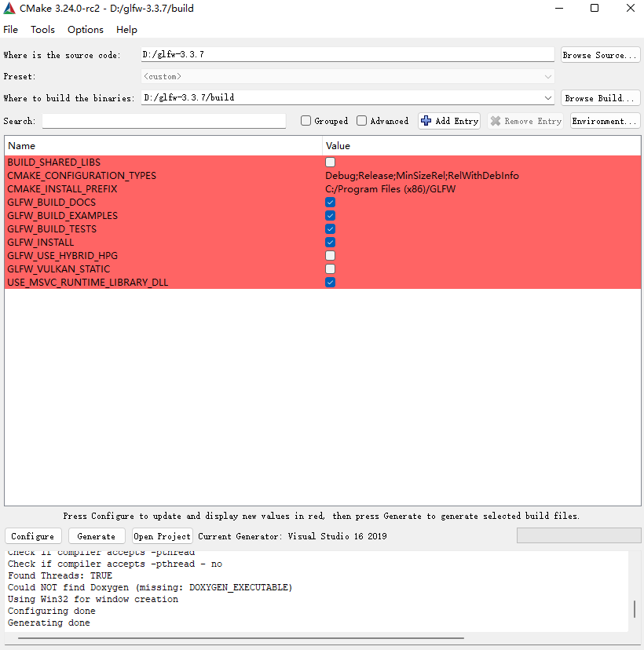
Task: Uncheck GLFW_BUILD_TESTS option
Action: pos(330,228)
